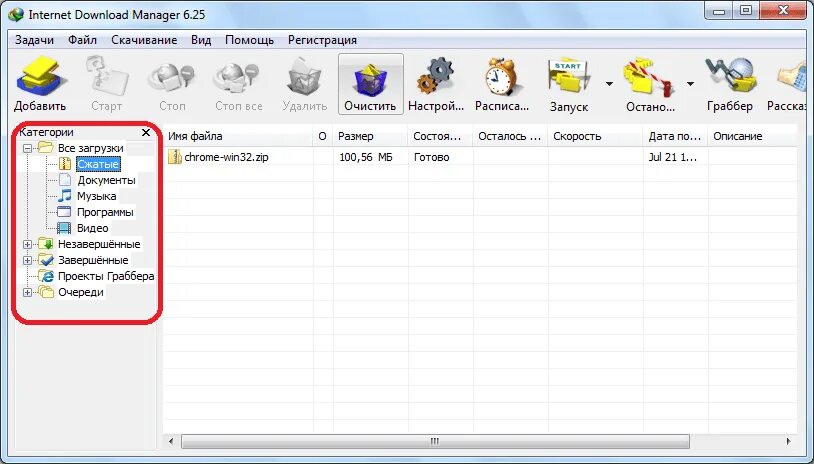Select the Видео category
Image resolution: width=814 pixels, height=464 pixels.
click(x=92, y=228)
